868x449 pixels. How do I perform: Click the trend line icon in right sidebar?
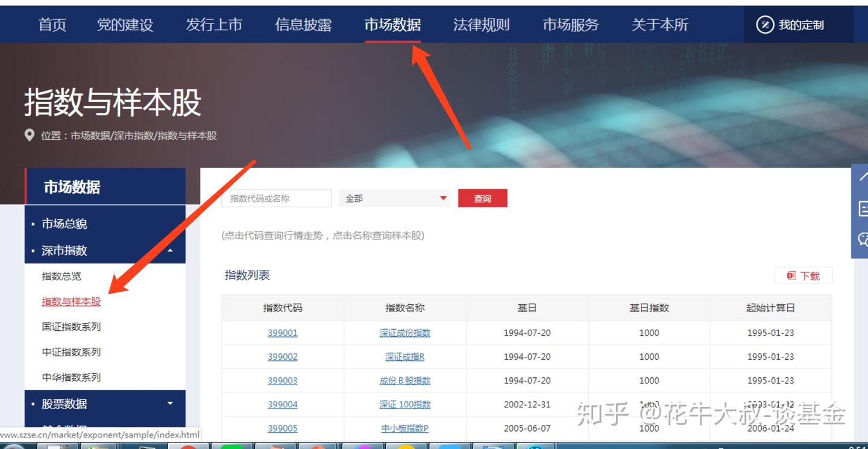(863, 178)
